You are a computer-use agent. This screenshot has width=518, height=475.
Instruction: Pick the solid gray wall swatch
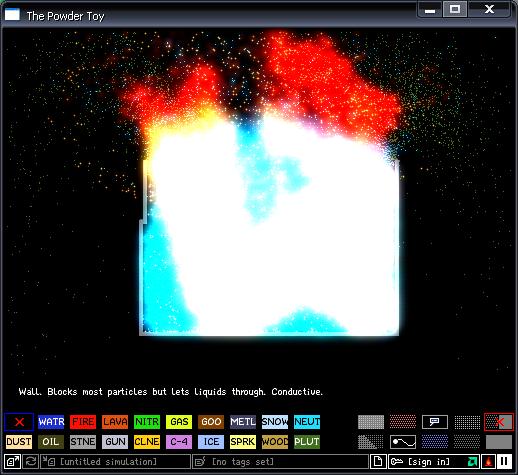click(x=499, y=442)
